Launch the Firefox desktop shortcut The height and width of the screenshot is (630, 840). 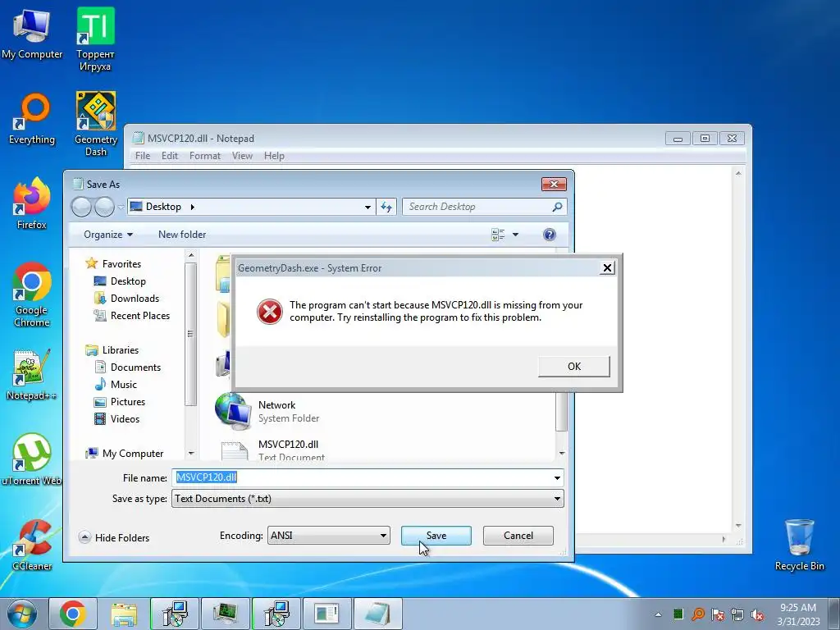coord(32,203)
